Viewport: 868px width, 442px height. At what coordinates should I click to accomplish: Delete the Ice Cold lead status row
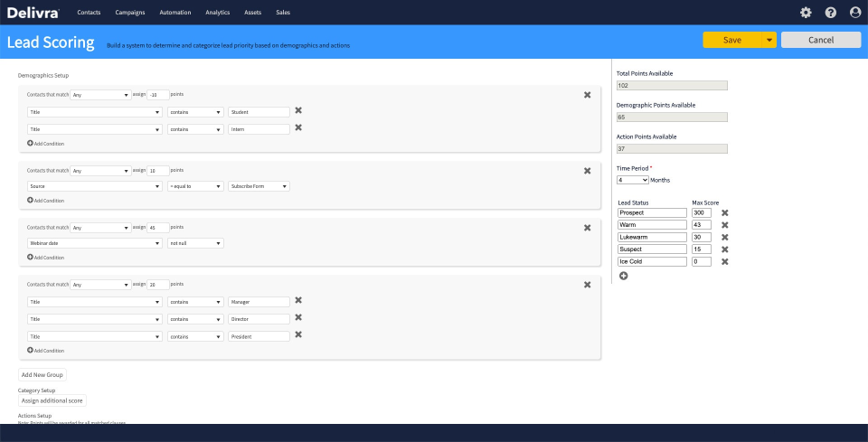click(x=724, y=261)
